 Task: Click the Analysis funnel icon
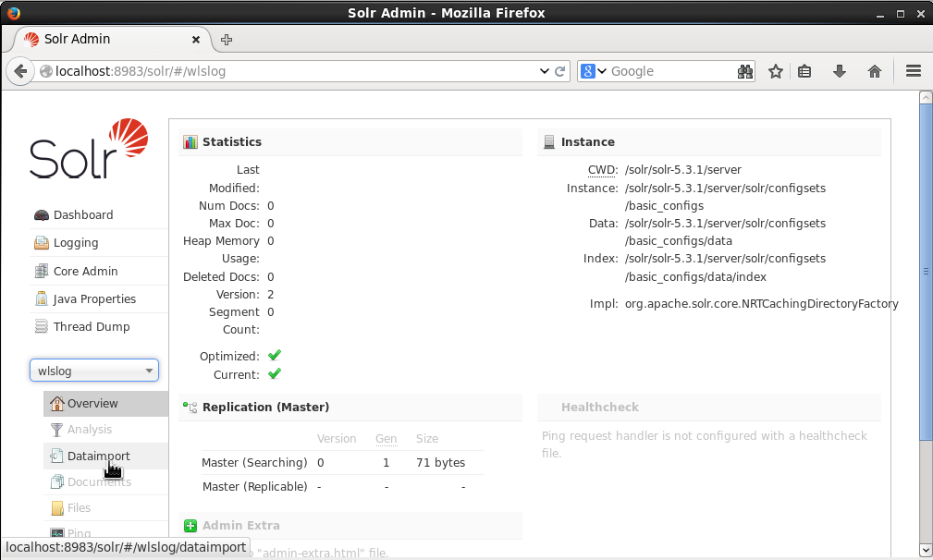(56, 429)
